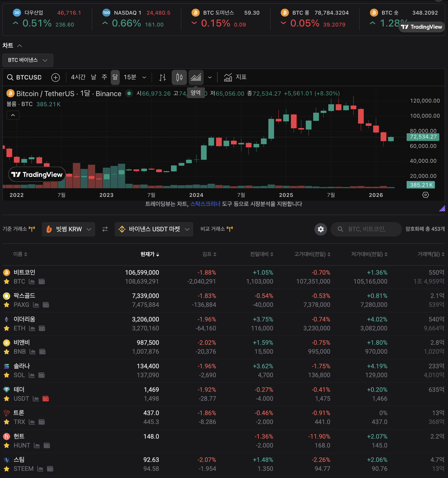Viewport: 448px width, 478px height.
Task: Open the chart icon beside TRX
Action: (x=32, y=422)
